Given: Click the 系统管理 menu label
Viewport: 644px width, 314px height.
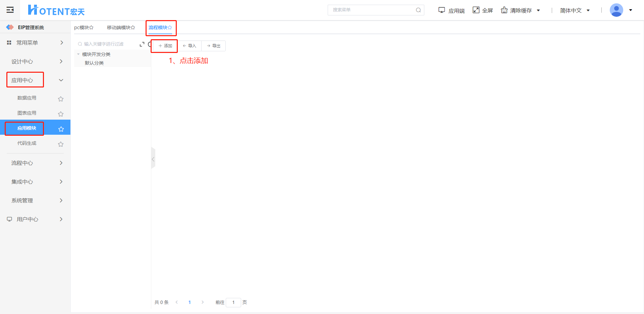Looking at the screenshot, I should (x=22, y=200).
